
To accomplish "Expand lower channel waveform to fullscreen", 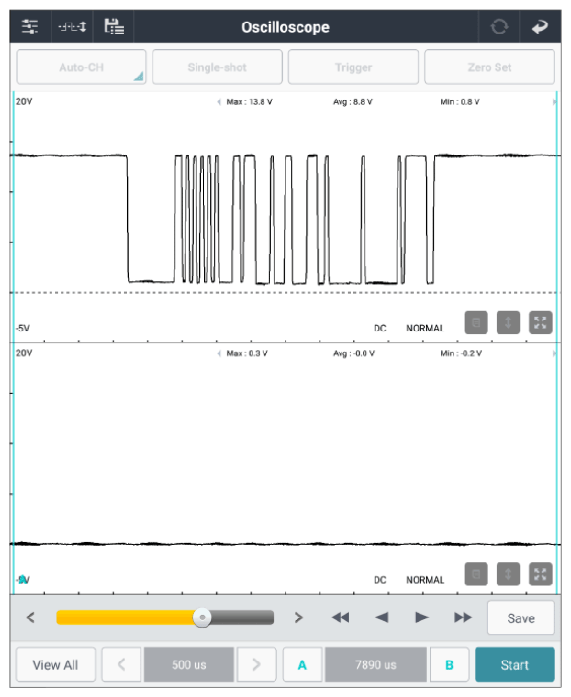I will coord(540,574).
